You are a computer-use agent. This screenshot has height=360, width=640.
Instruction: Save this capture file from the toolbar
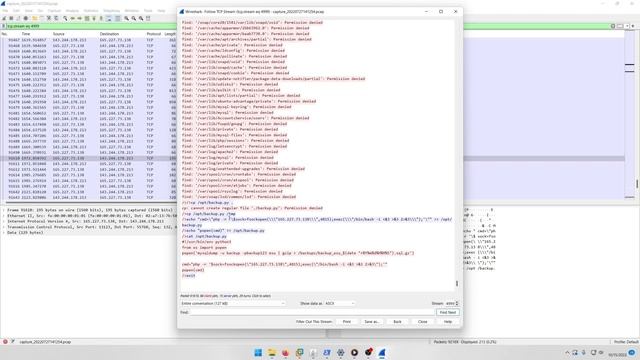point(42,18)
